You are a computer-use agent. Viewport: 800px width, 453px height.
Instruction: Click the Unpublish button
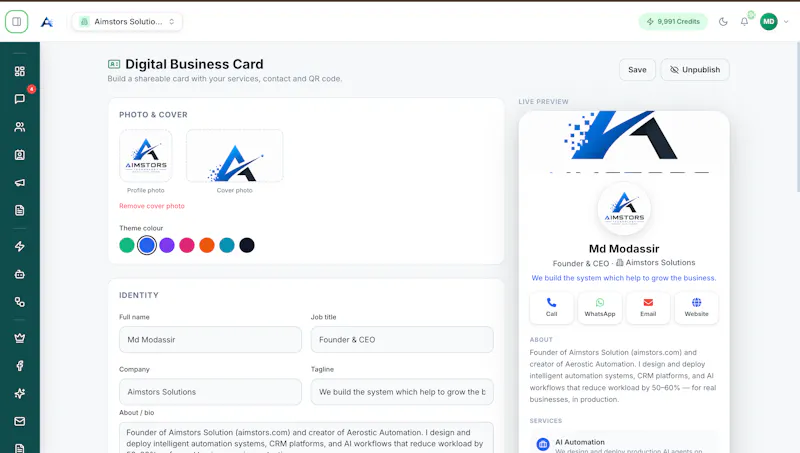point(695,69)
